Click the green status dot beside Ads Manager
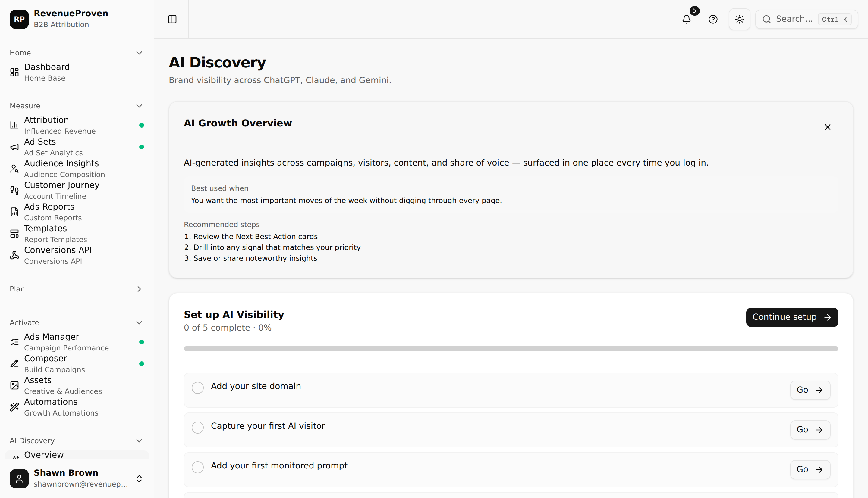Image resolution: width=868 pixels, height=498 pixels. pyautogui.click(x=142, y=342)
